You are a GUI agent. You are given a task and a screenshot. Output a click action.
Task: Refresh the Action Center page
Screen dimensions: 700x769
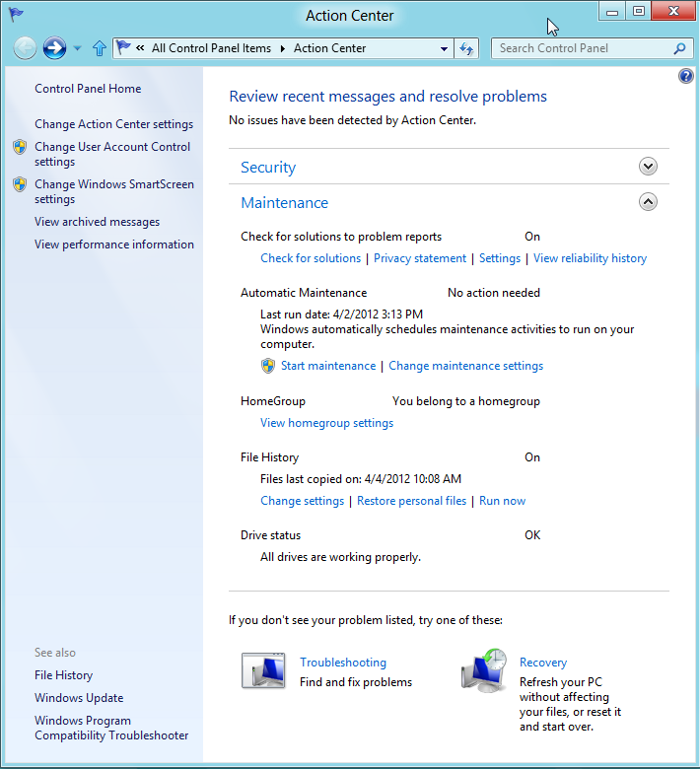(466, 48)
